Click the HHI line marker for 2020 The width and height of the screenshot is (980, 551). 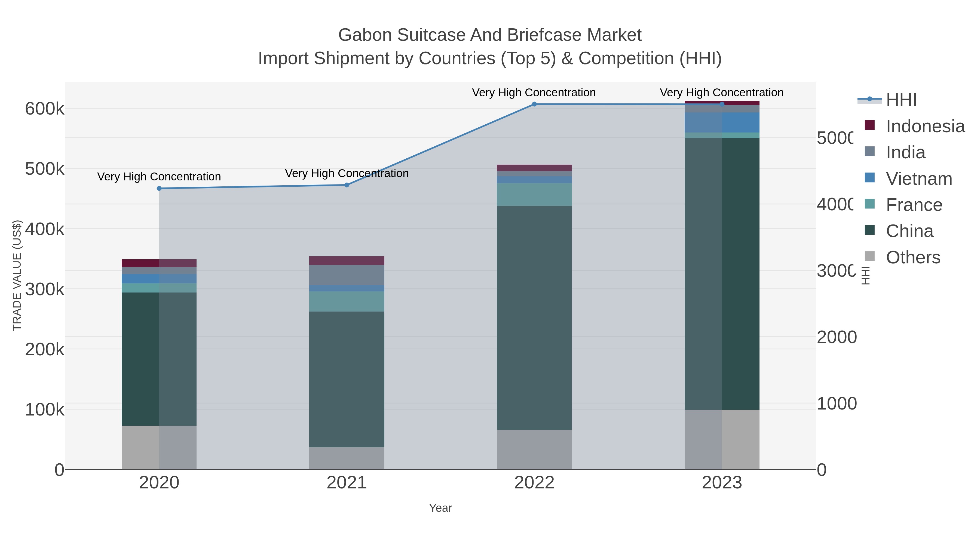tap(159, 188)
